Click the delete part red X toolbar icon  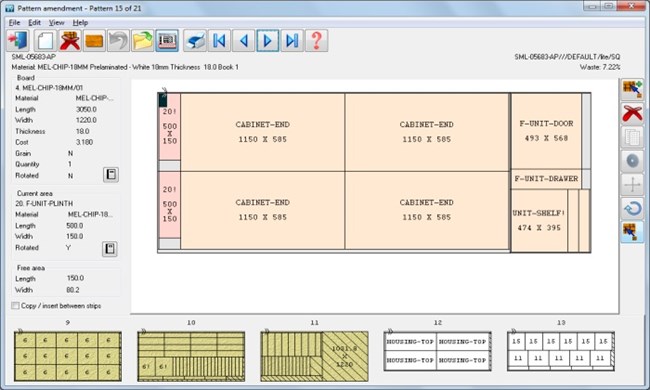point(70,40)
